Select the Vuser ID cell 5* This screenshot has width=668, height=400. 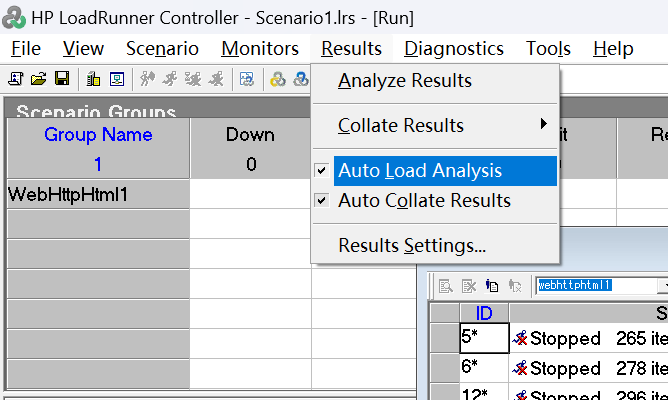point(484,338)
